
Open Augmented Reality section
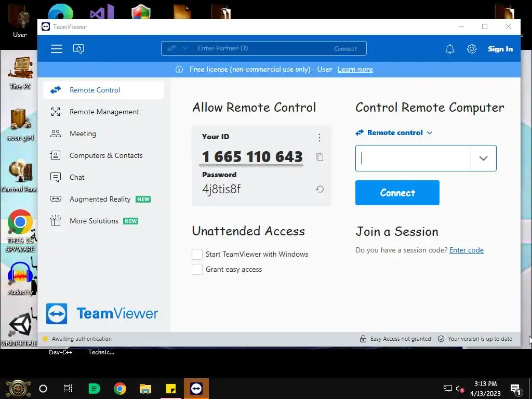[x=103, y=199]
